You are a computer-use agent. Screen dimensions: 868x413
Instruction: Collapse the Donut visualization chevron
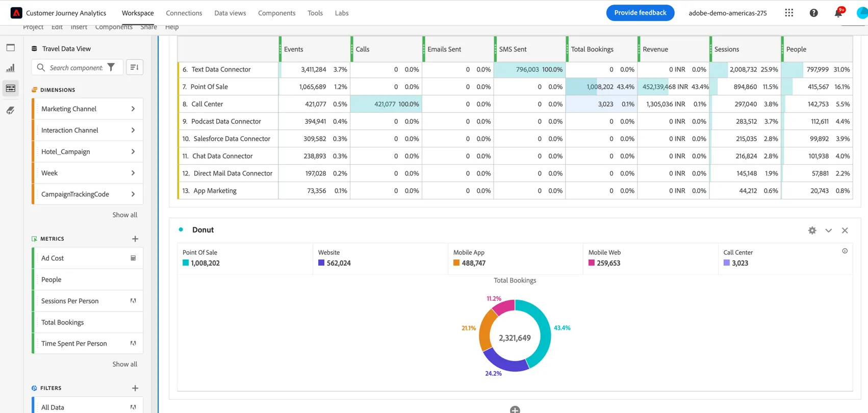829,230
